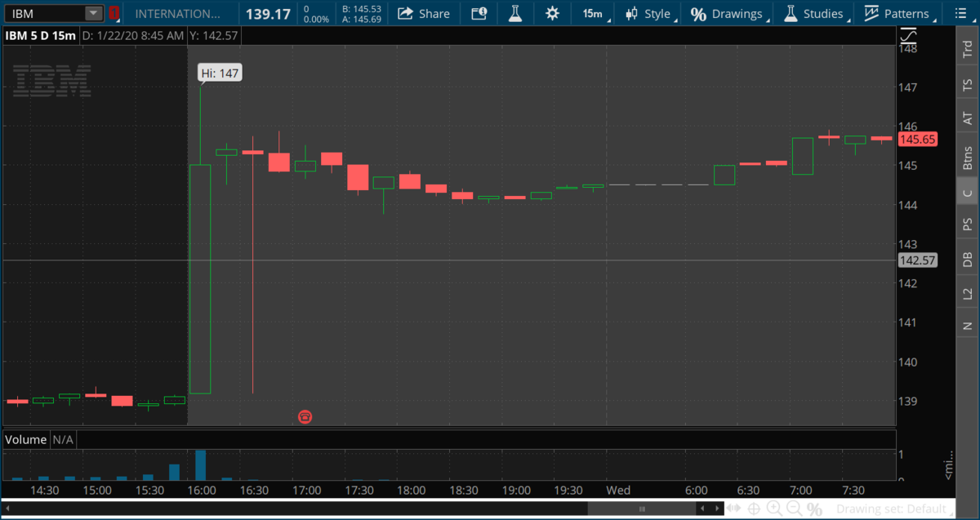This screenshot has height=520, width=980.
Task: Zoom in on the chart
Action: pyautogui.click(x=773, y=509)
